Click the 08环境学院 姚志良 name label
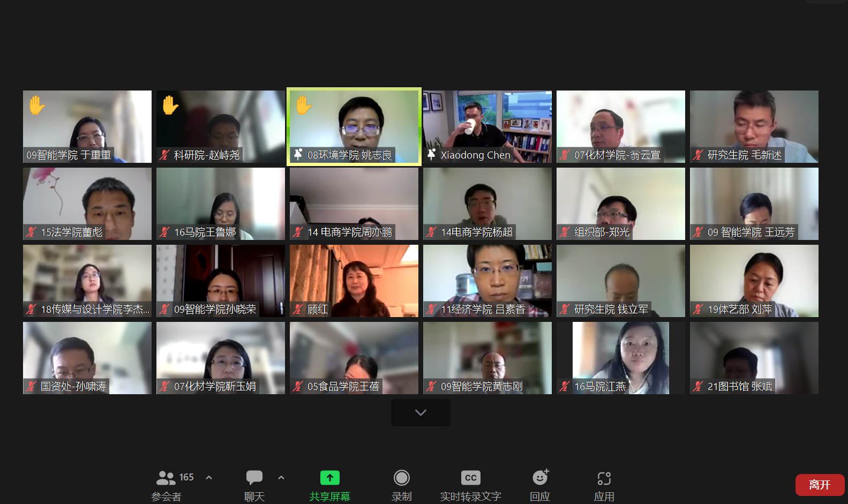This screenshot has width=848, height=504. (349, 155)
